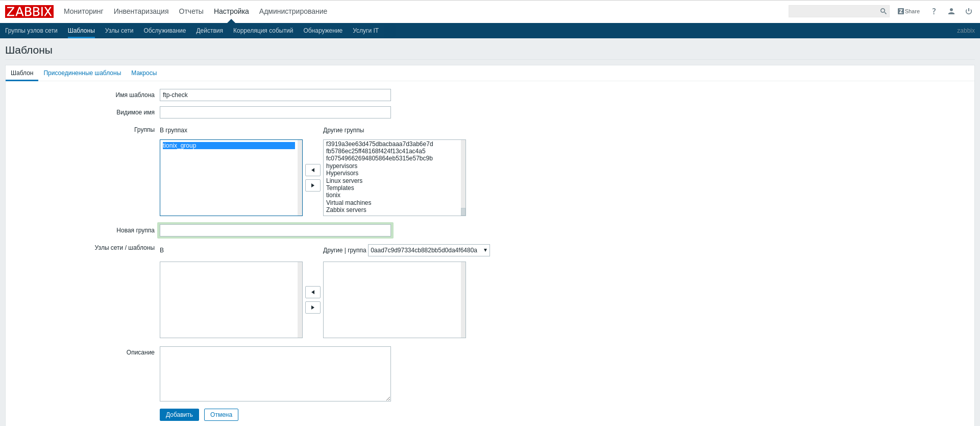This screenshot has width=980, height=426.
Task: Click the power sign-out icon
Action: click(x=969, y=11)
